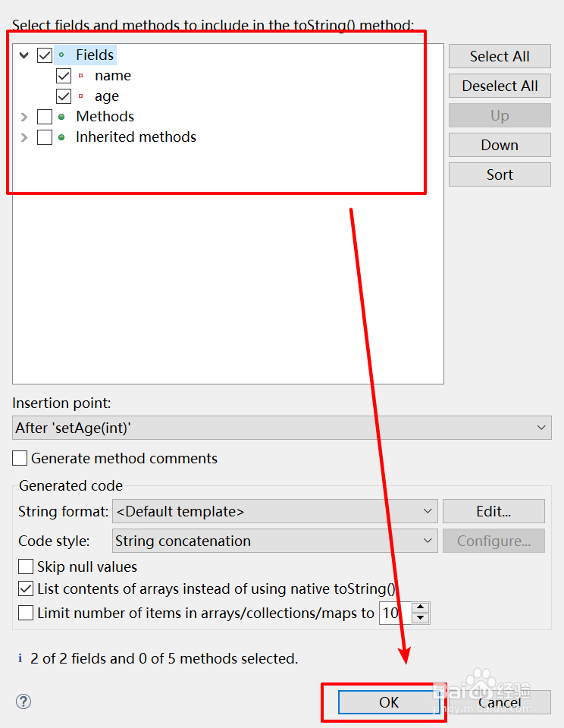Check "Skip null values"
Viewport: 564px width, 728px height.
pyautogui.click(x=25, y=566)
